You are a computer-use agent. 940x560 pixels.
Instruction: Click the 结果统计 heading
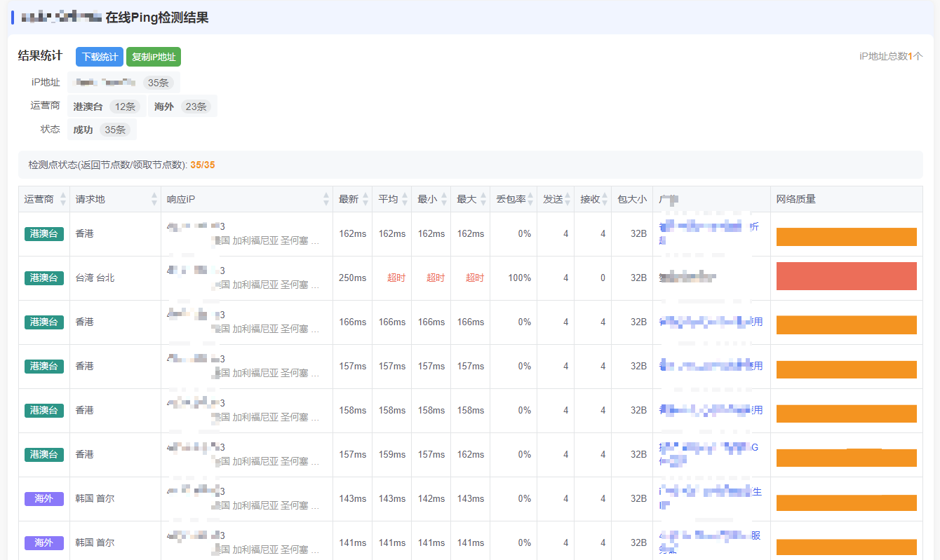pyautogui.click(x=40, y=56)
